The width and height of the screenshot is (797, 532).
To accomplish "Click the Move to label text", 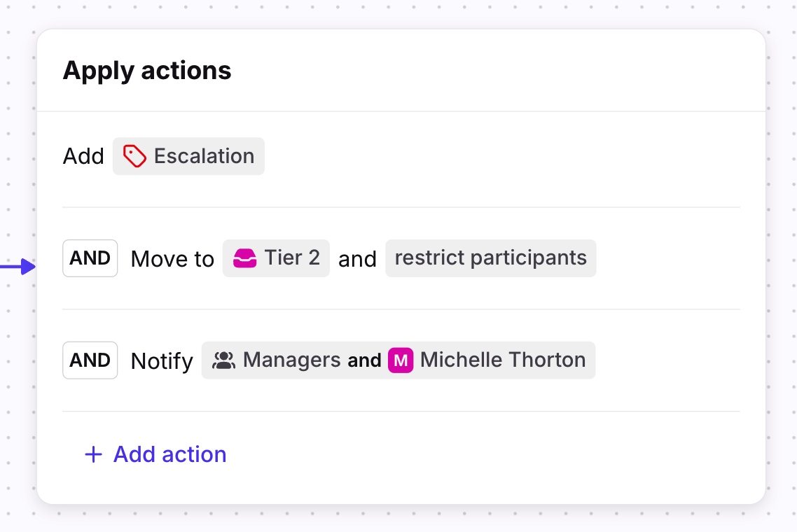I will click(172, 259).
